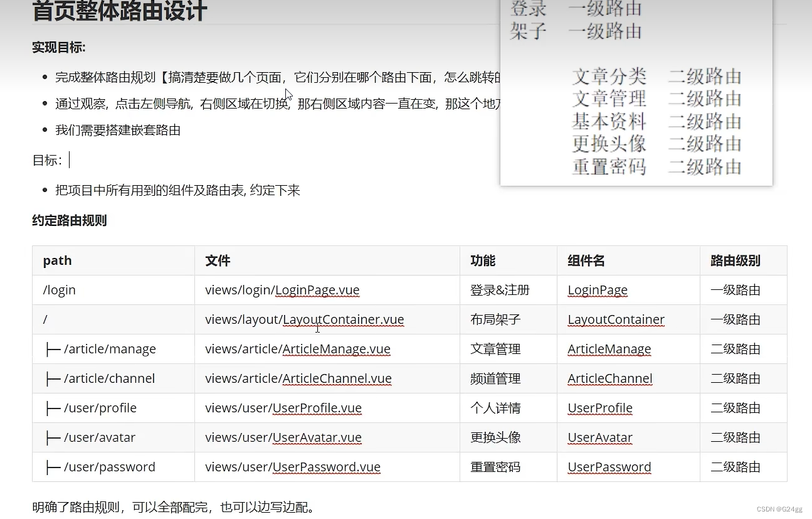Click the 文章管理 table cell

tap(509, 349)
